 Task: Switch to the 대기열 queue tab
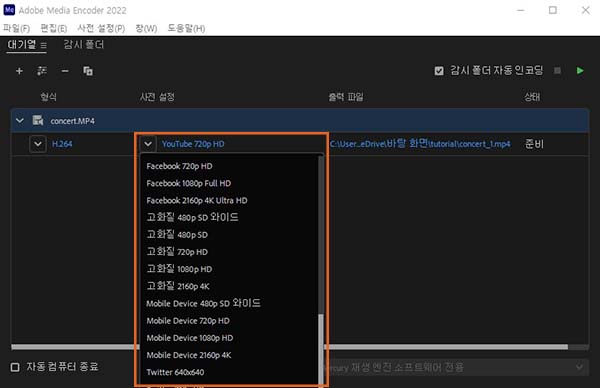click(x=21, y=45)
